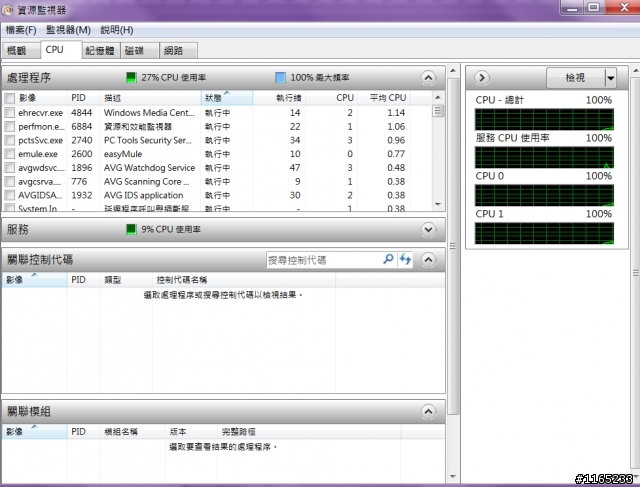Open the 監視器(M) menu
640x487 pixels.
tap(68, 30)
